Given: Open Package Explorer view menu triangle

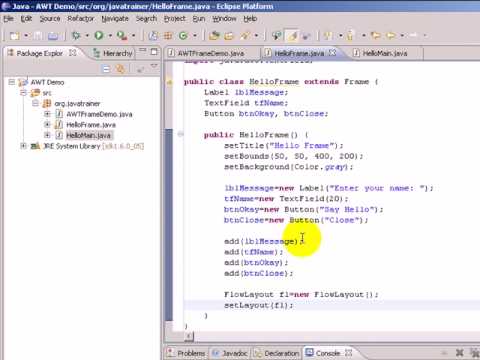Looking at the screenshot, I should pos(154,66).
